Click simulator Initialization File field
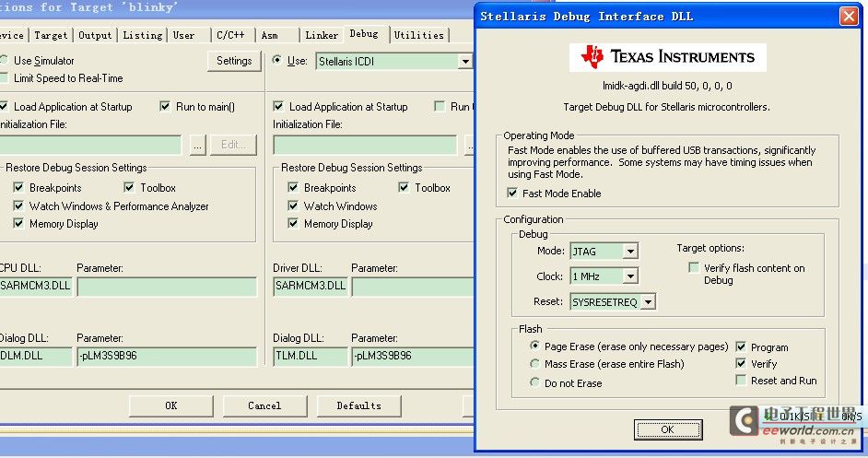868x458 pixels. [x=90, y=145]
